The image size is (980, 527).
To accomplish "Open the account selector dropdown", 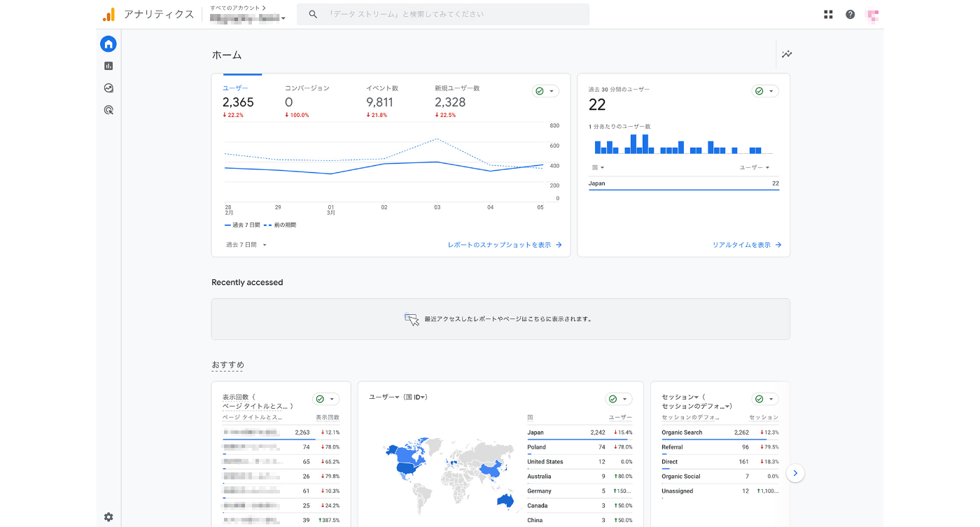I will [x=248, y=17].
